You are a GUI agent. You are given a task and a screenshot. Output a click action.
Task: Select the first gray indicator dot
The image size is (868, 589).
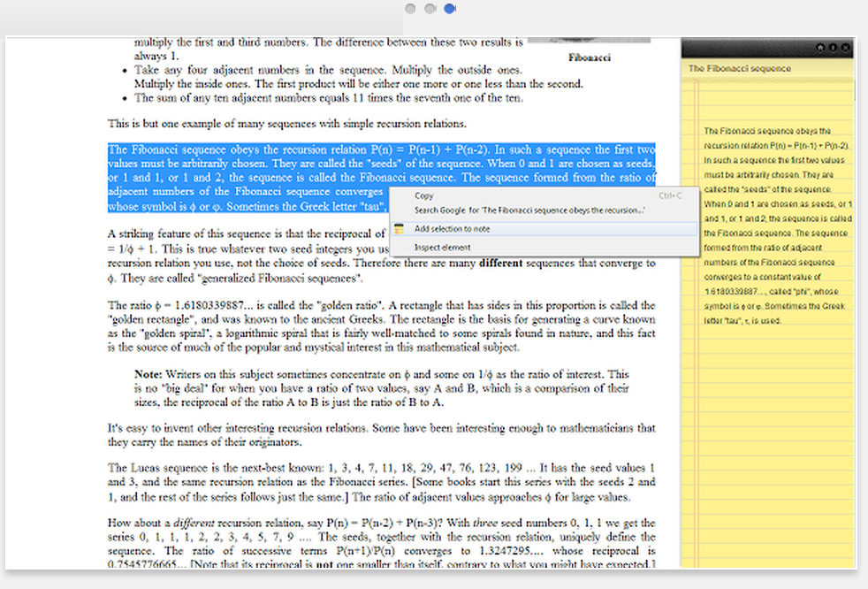pyautogui.click(x=410, y=8)
